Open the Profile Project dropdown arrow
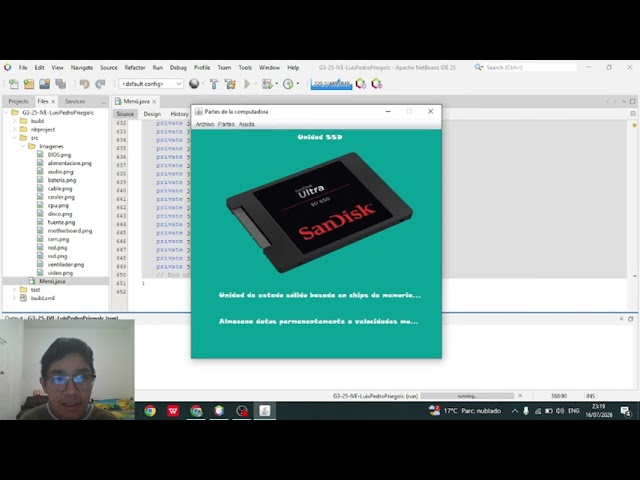The height and width of the screenshot is (480, 640). tap(298, 84)
